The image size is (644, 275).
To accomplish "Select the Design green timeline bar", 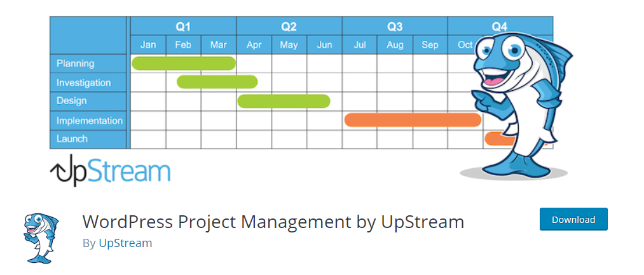I will 284,101.
